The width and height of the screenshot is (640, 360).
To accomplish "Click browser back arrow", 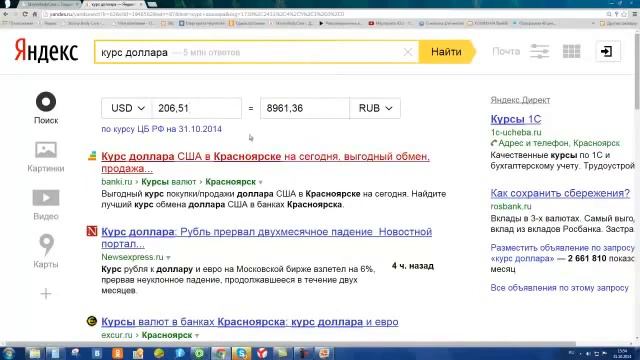I will [x=6, y=14].
